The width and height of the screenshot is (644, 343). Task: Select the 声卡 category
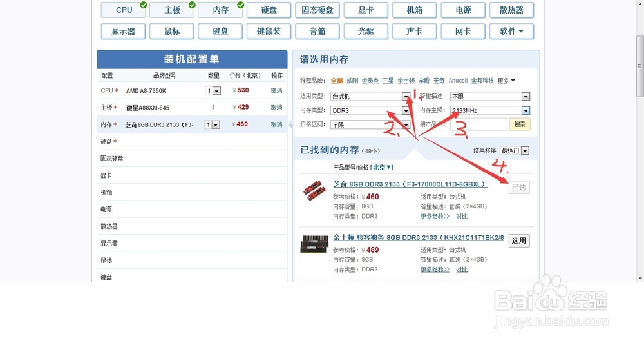414,31
